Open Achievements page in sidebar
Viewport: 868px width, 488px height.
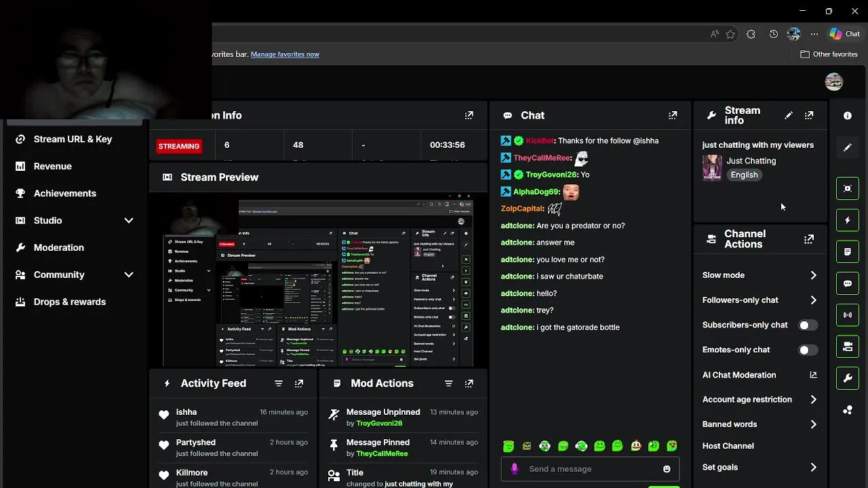click(65, 193)
